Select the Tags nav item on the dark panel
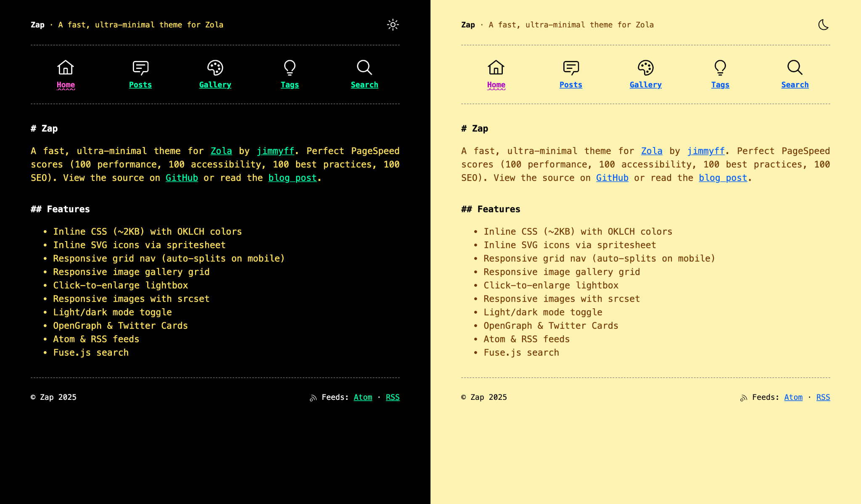The width and height of the screenshot is (861, 504). 290,84
